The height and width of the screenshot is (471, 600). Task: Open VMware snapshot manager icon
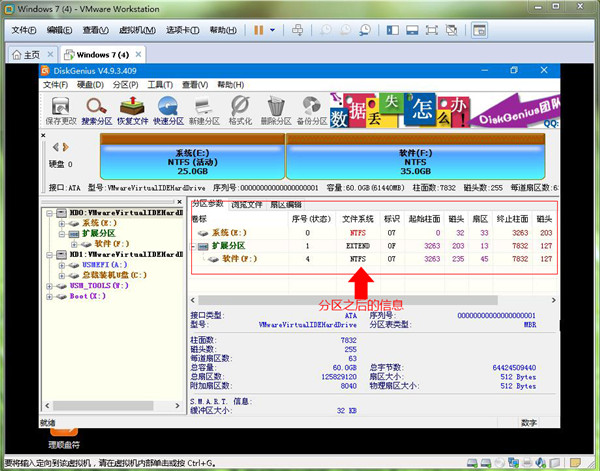pyautogui.click(x=365, y=30)
